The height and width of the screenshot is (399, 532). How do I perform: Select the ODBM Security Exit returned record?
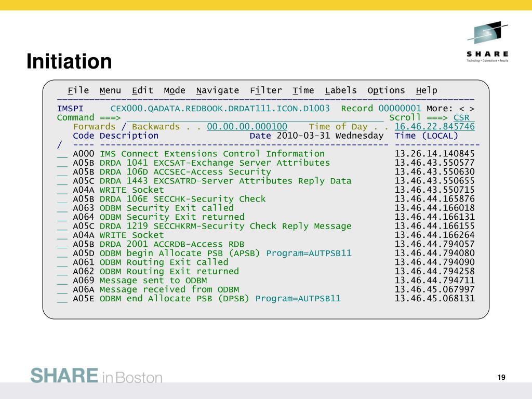coord(265,217)
